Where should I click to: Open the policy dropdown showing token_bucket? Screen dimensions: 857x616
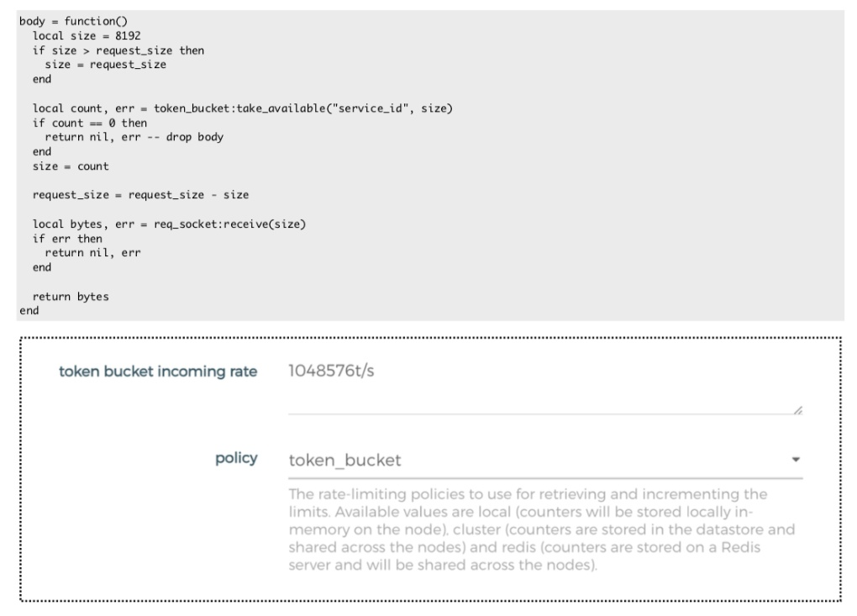538,461
